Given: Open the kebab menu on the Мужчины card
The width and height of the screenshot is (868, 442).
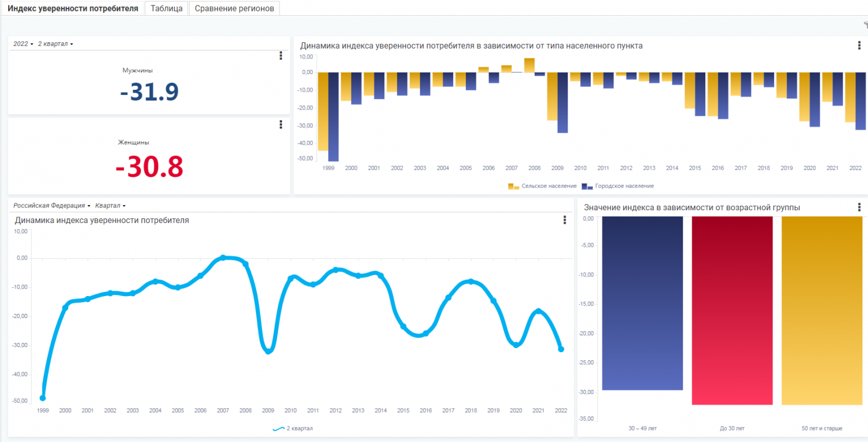Looking at the screenshot, I should [281, 56].
